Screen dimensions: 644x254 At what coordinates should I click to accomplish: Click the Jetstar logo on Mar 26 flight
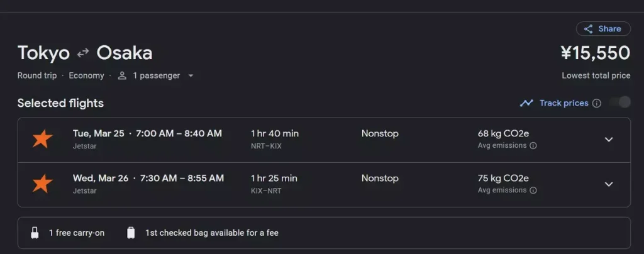[43, 184]
